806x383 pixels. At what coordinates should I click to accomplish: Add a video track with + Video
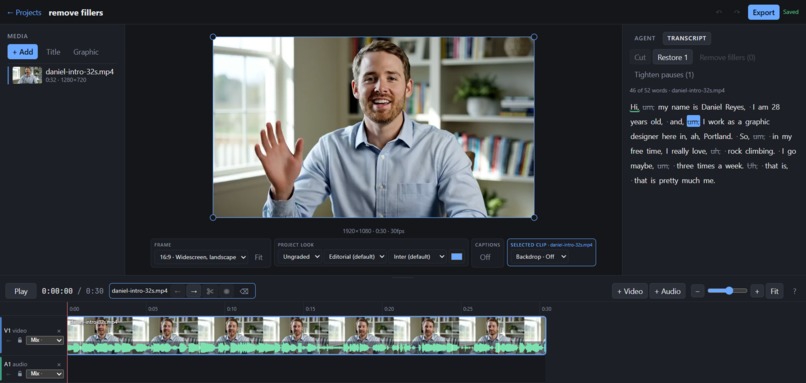(630, 291)
